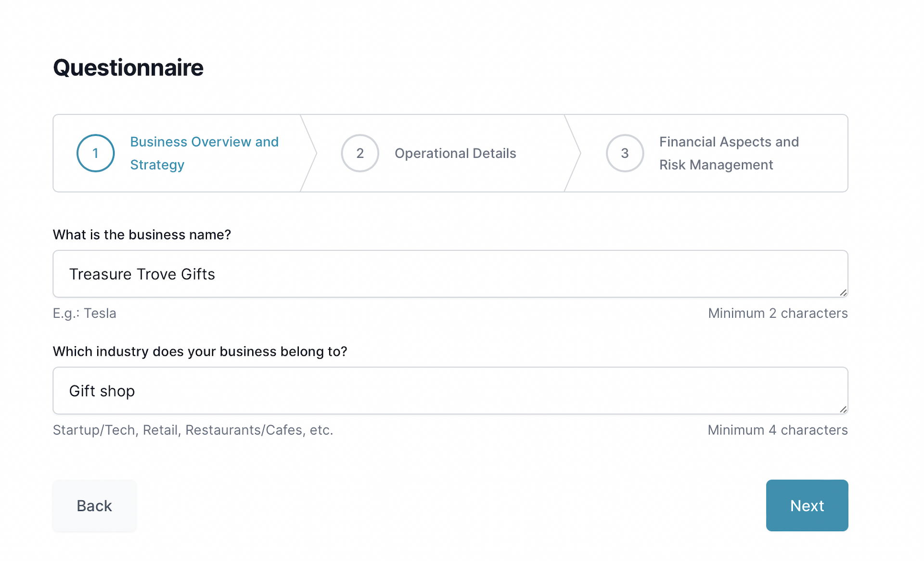Switch to Operational Details step
This screenshot has height=561, width=924.
pos(455,153)
